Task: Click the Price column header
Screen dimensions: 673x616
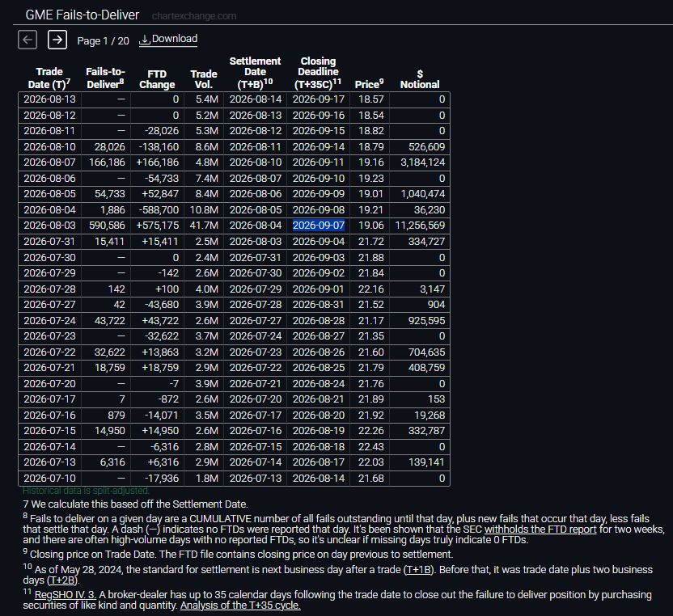Action: (370, 84)
